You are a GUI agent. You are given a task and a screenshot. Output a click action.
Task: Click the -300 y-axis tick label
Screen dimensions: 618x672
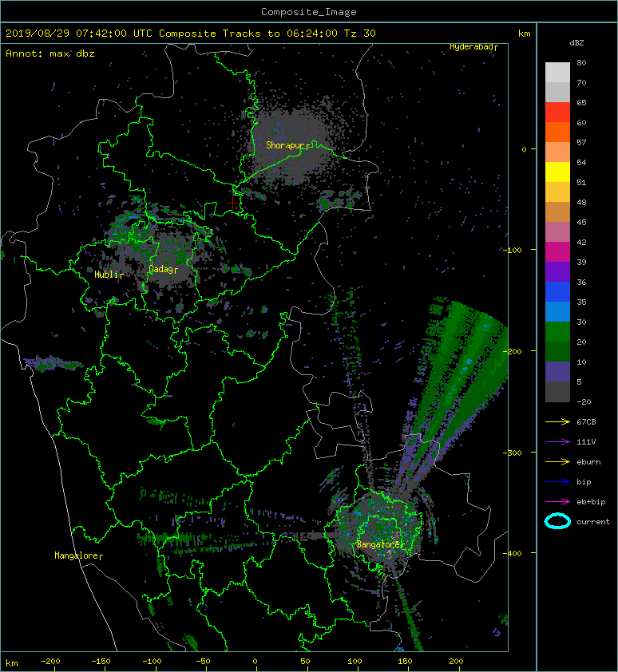coord(512,453)
